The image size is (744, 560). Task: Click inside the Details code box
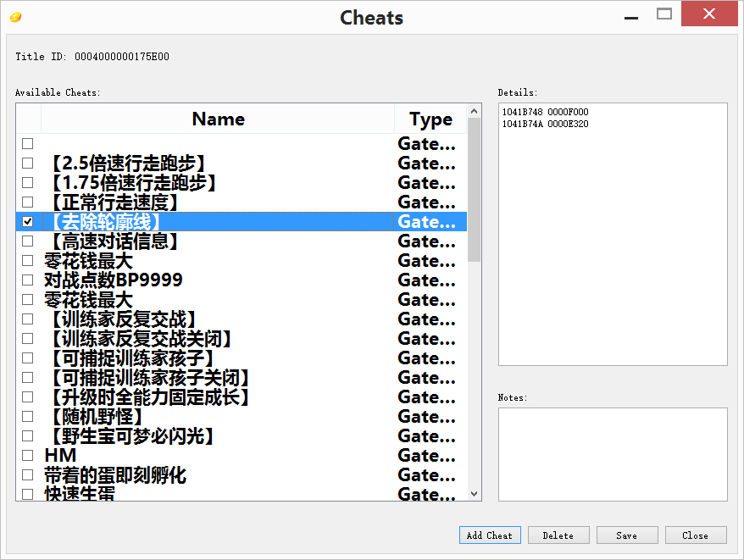coord(613,234)
